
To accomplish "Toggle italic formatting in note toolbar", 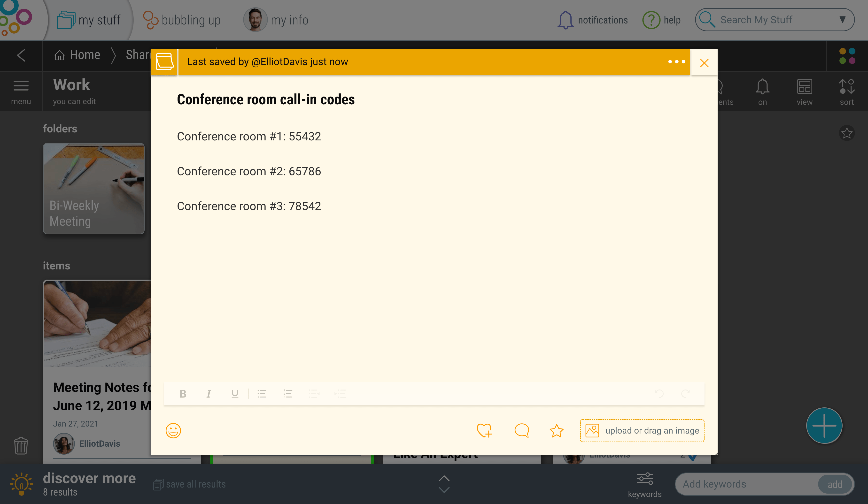I will [209, 393].
